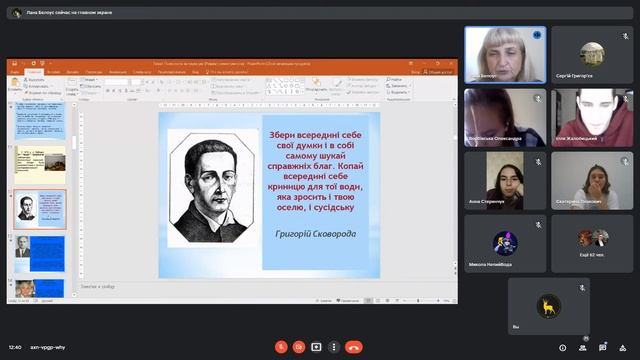Viewport: 640px width, 360px height.
Task: Click Shape Outline (Контур фигуры)
Action: [362, 86]
